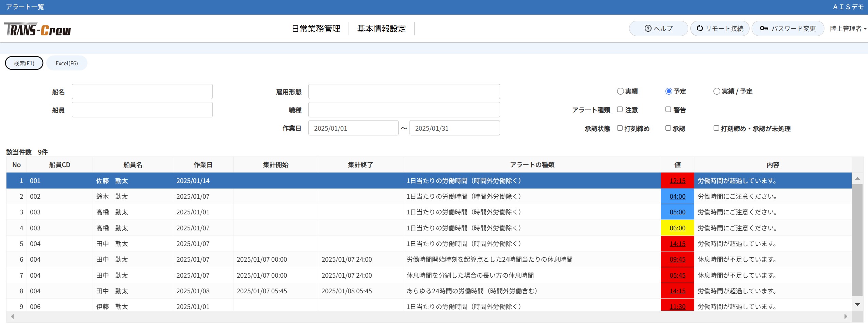Click the TRANS-Crew logo
Screen dimensions: 868x326
[37, 29]
